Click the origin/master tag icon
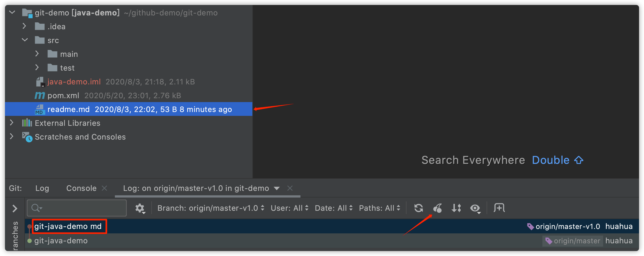 click(x=549, y=241)
